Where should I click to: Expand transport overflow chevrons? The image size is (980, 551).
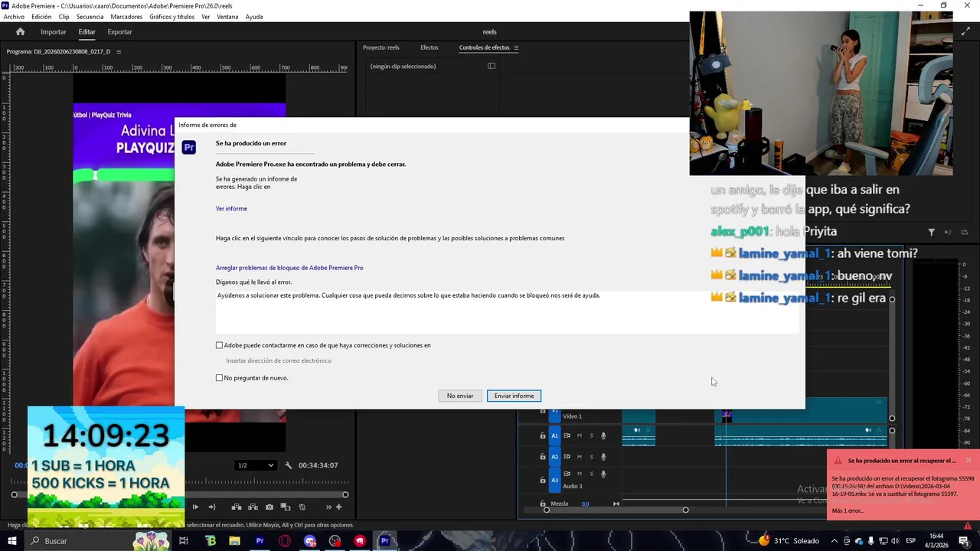pos(329,507)
